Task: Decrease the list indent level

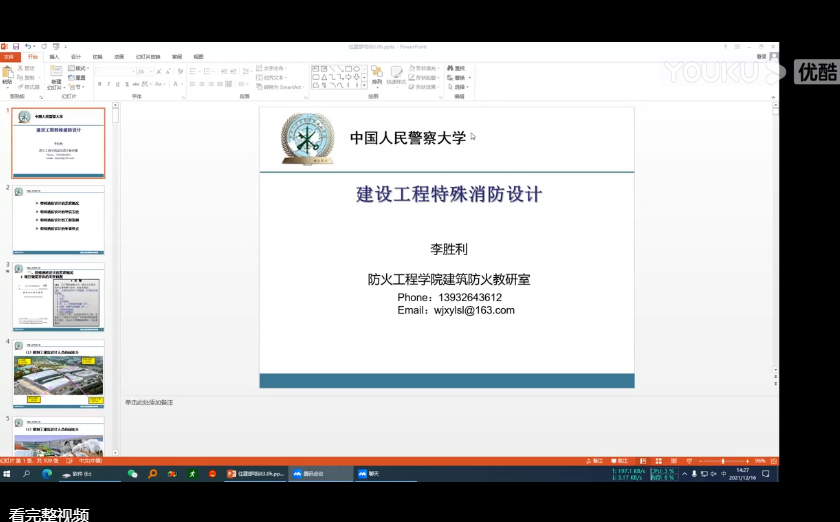Action: tap(224, 71)
